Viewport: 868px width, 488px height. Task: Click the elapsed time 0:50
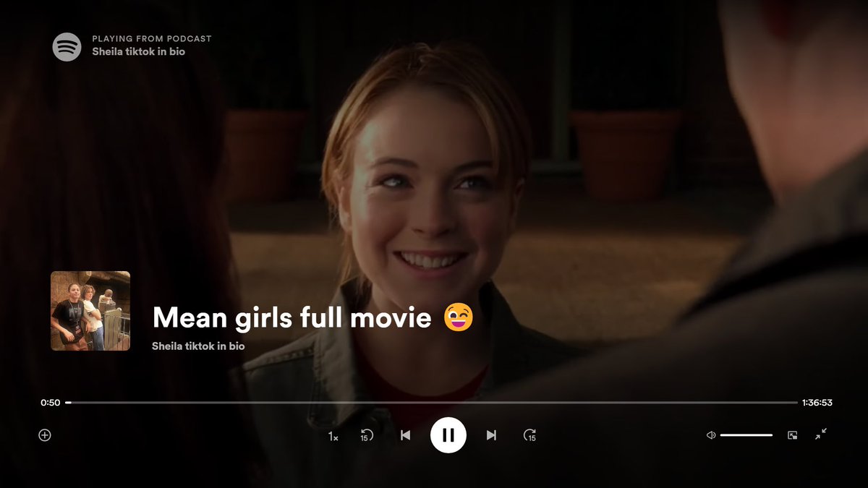[x=51, y=403]
